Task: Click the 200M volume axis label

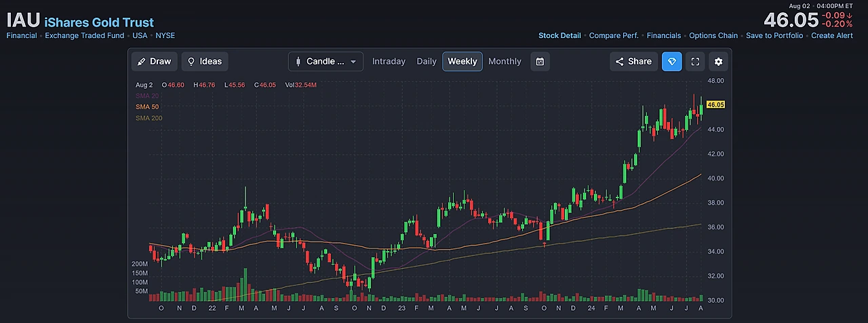Action: (140, 263)
